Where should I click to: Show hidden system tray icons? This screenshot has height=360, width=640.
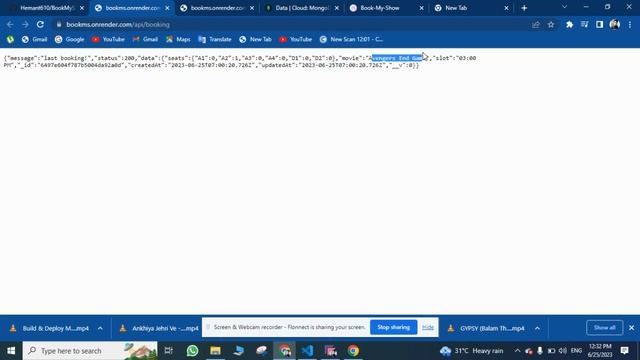point(517,351)
